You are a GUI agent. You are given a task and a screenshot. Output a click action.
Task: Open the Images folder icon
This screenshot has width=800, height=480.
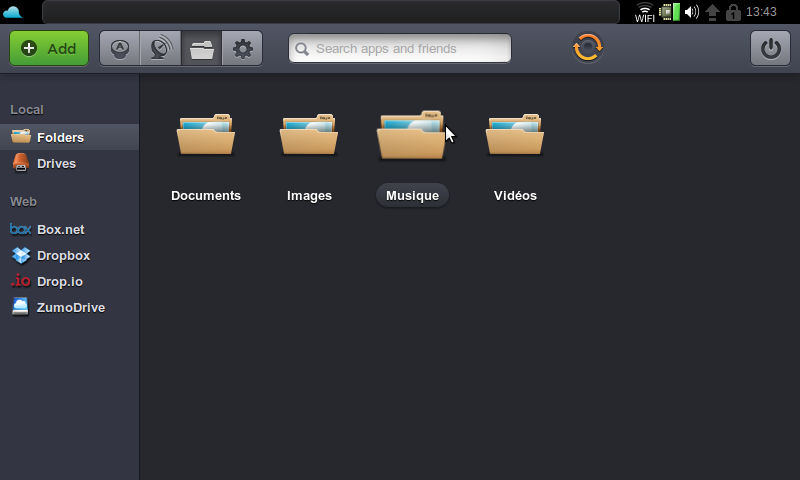coord(309,134)
